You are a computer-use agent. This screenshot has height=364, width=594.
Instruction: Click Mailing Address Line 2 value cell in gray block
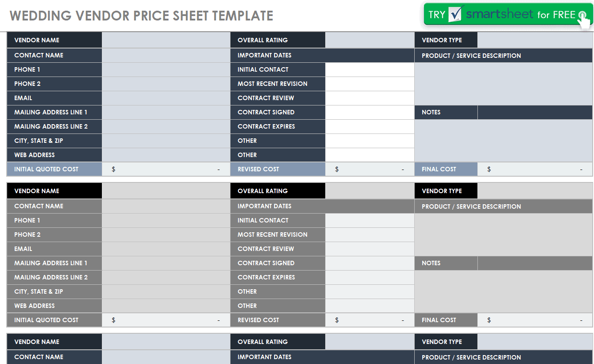pos(166,277)
